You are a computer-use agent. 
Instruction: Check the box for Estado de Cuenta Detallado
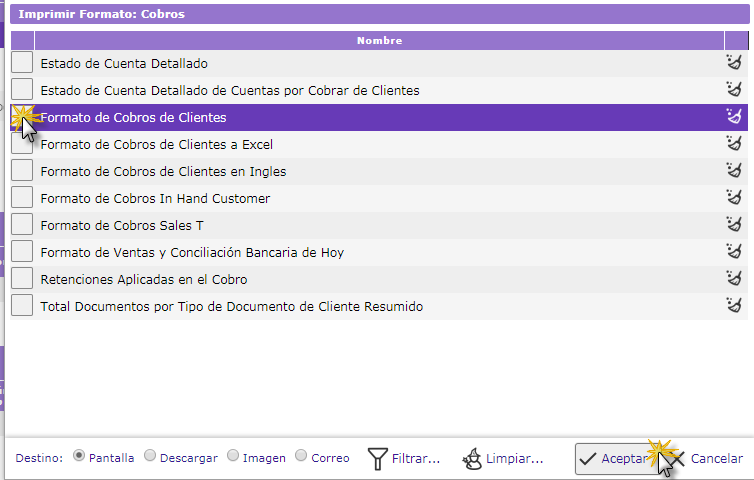(22, 63)
